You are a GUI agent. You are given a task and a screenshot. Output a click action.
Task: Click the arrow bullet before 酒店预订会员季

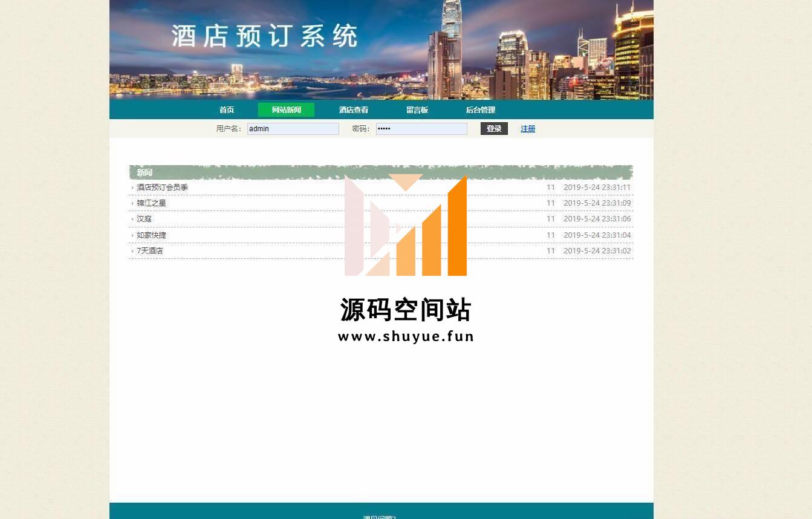click(x=132, y=188)
